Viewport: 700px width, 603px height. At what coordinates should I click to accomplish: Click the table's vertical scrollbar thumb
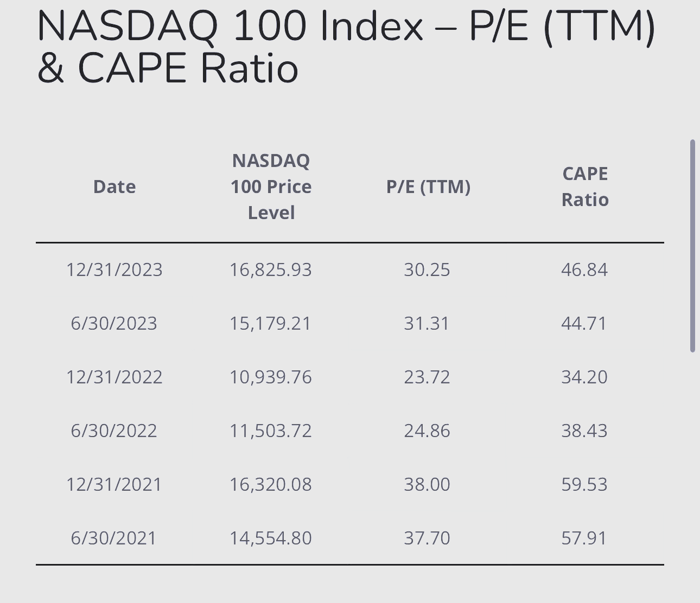click(x=692, y=246)
